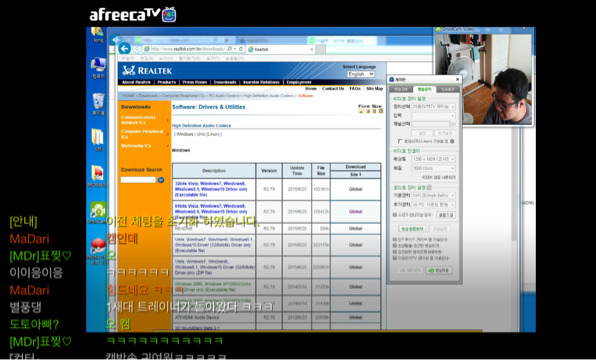The height and width of the screenshot is (360, 596).
Task: Open the 해상도 resolution dropdown
Action: pyautogui.click(x=434, y=159)
